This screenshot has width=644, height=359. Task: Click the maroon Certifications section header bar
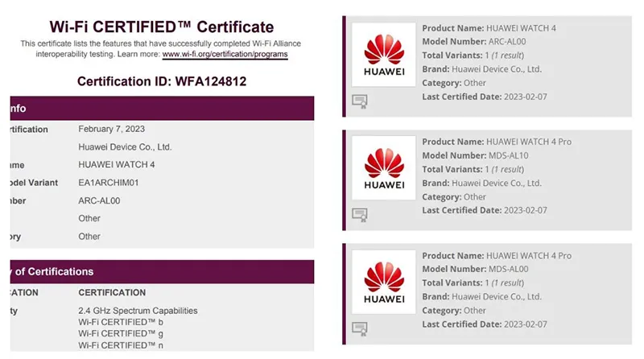coord(161,271)
